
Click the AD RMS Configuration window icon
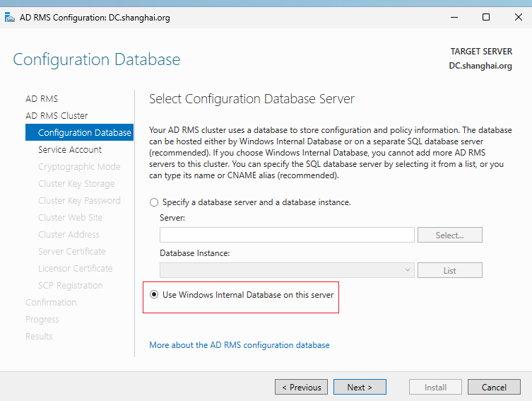(9, 17)
